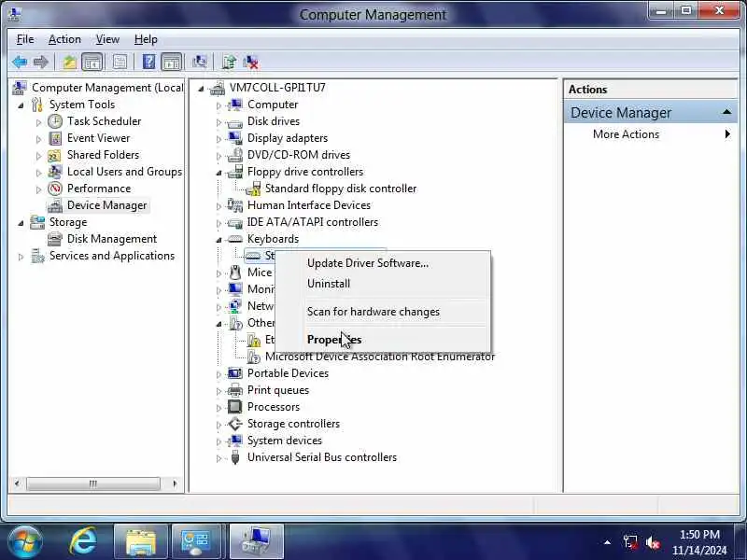Viewport: 747px width, 560px height.
Task: Open the Action menu
Action: (x=64, y=39)
